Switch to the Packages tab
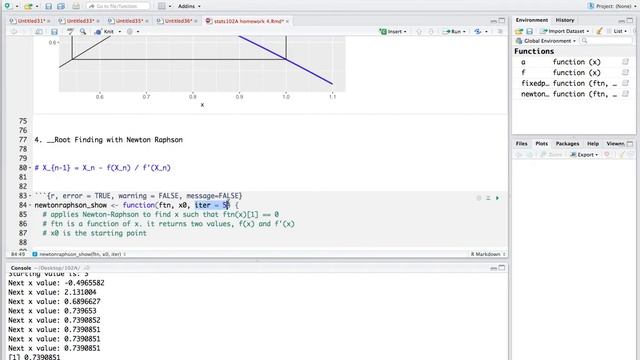The height and width of the screenshot is (360, 640). click(x=567, y=144)
